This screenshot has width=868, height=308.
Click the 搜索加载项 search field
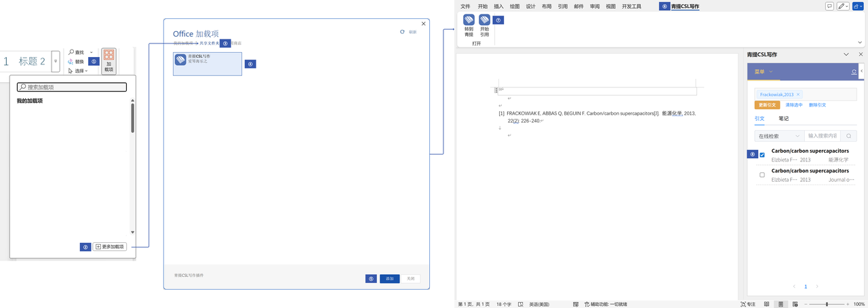(72, 87)
